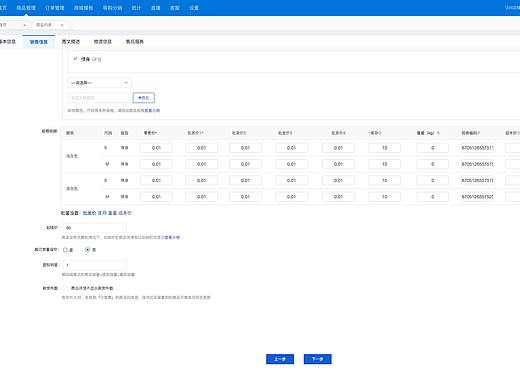Viewport: 520px width, 390px height.
Task: Select the 是 radio option
Action: click(x=65, y=249)
